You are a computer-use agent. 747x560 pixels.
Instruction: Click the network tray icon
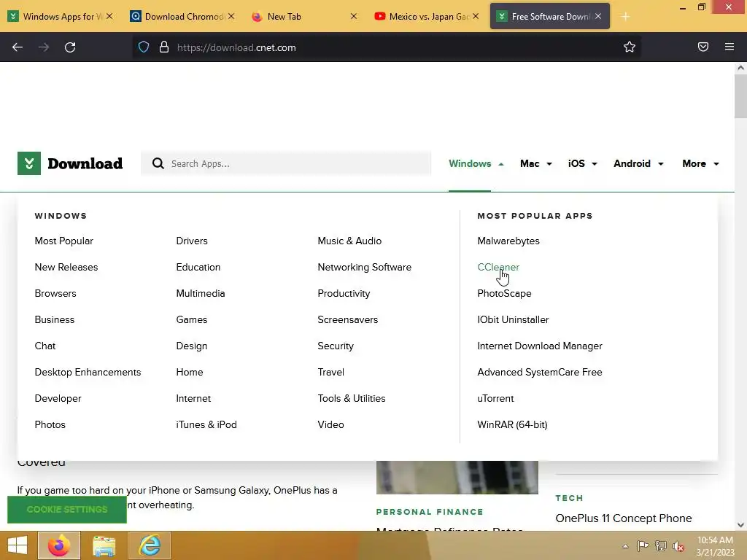[x=661, y=545]
